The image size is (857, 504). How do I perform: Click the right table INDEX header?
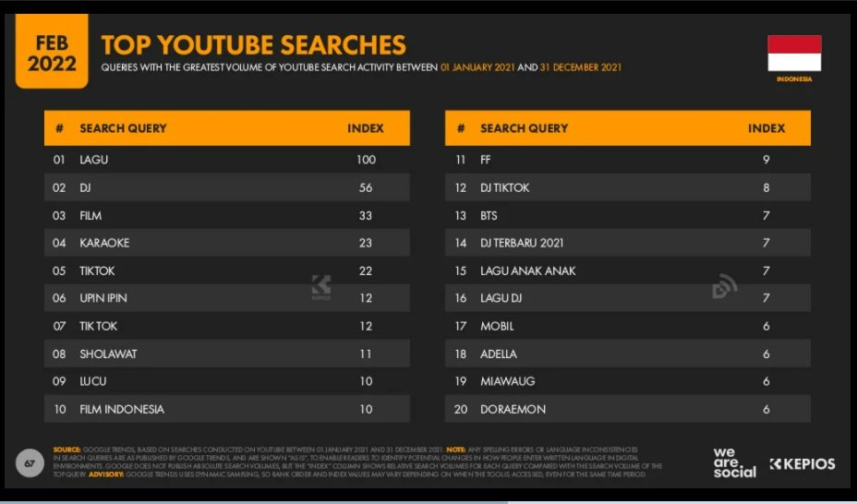[x=766, y=128]
